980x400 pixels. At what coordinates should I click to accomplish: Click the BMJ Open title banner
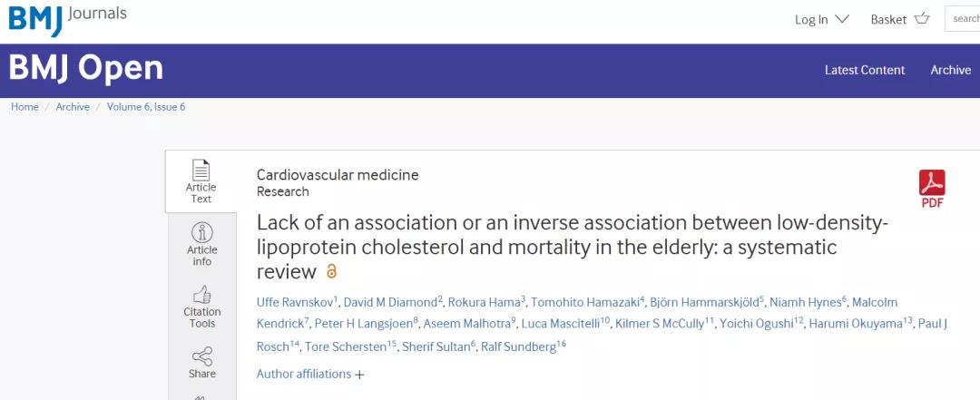[85, 68]
